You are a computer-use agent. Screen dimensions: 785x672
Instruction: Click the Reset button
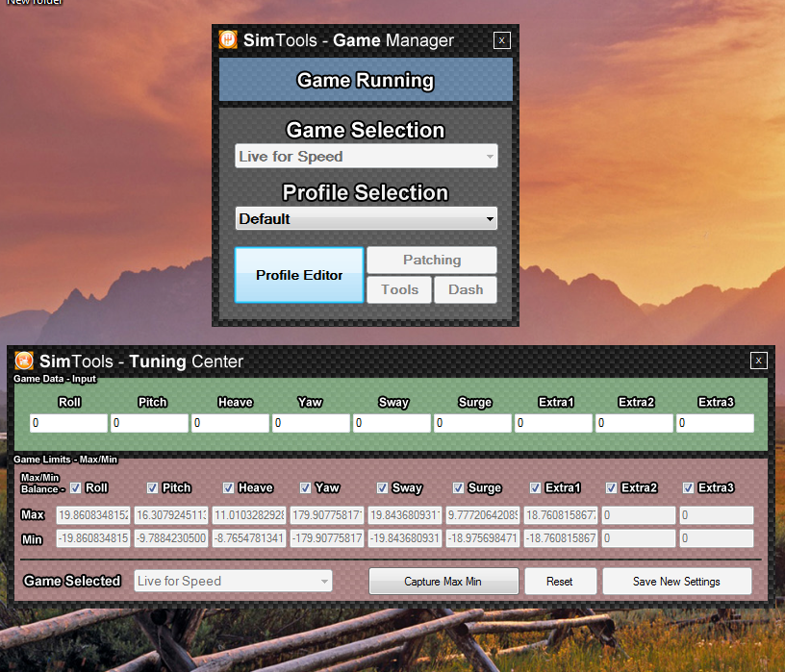click(x=561, y=581)
